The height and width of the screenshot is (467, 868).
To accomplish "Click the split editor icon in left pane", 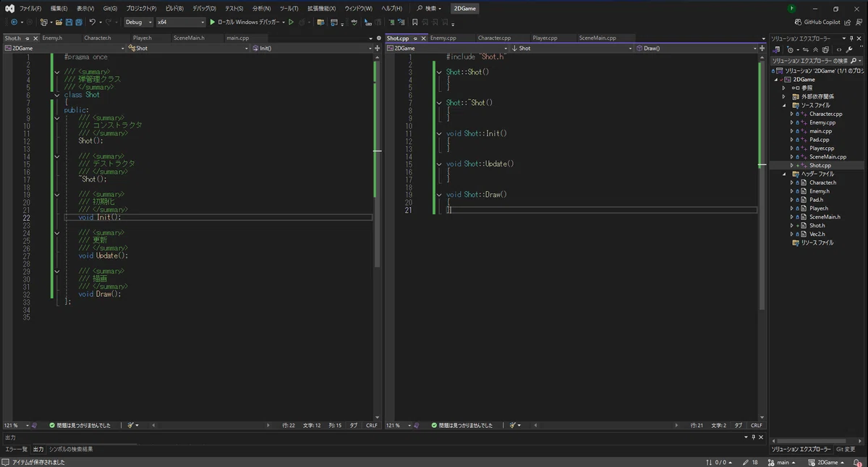I will pos(377,49).
